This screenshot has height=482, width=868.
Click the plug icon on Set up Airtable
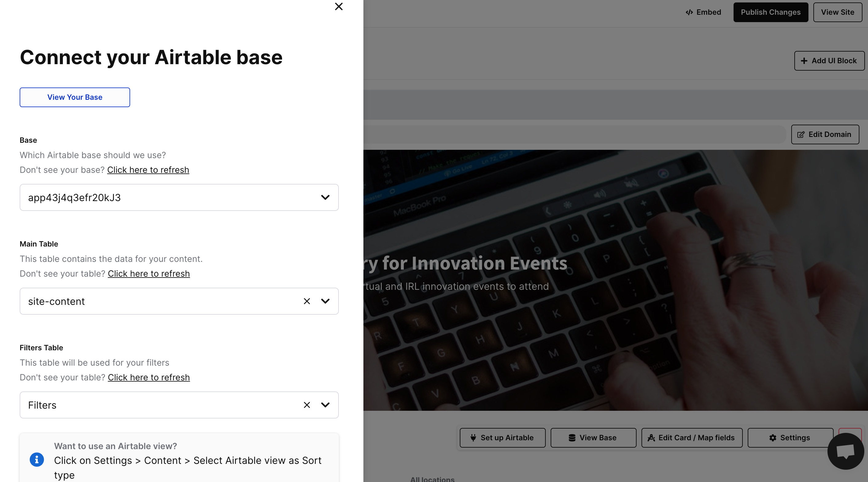click(473, 437)
